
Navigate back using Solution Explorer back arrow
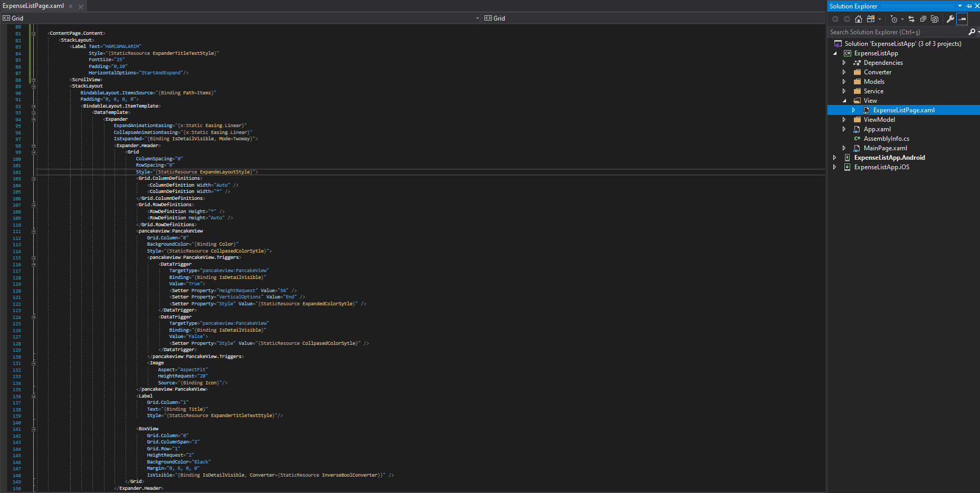tap(836, 19)
